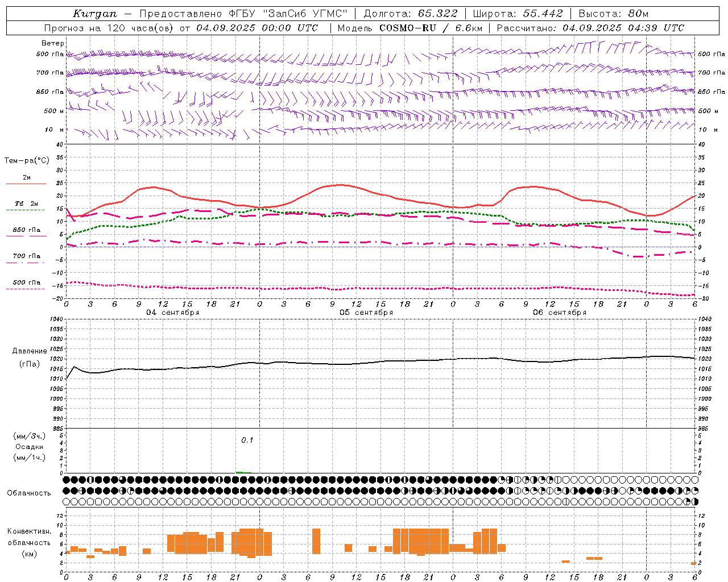Click the "500 гПа" temperature legend entry
The image size is (728, 582).
27,282
